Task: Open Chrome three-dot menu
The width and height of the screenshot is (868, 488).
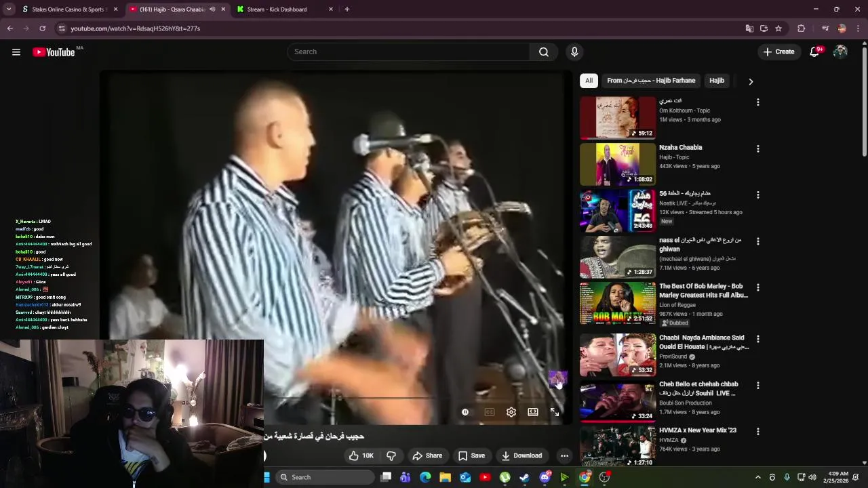Action: [x=859, y=28]
